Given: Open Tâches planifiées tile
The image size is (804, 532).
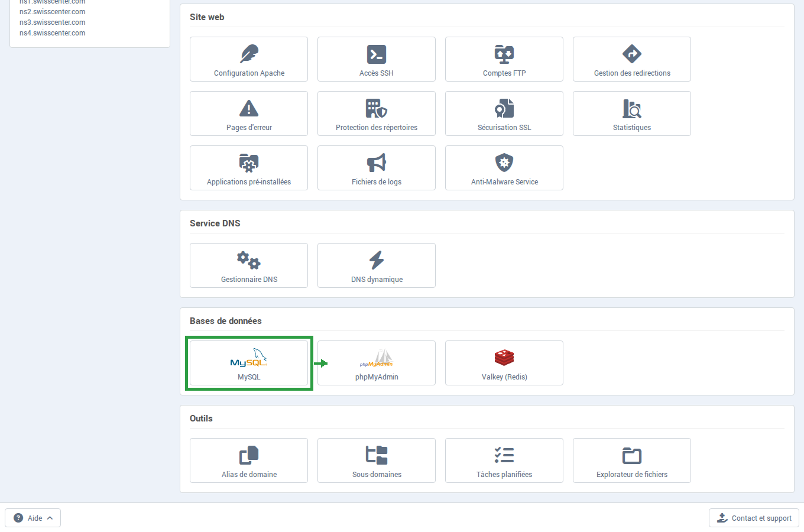Looking at the screenshot, I should pos(504,460).
